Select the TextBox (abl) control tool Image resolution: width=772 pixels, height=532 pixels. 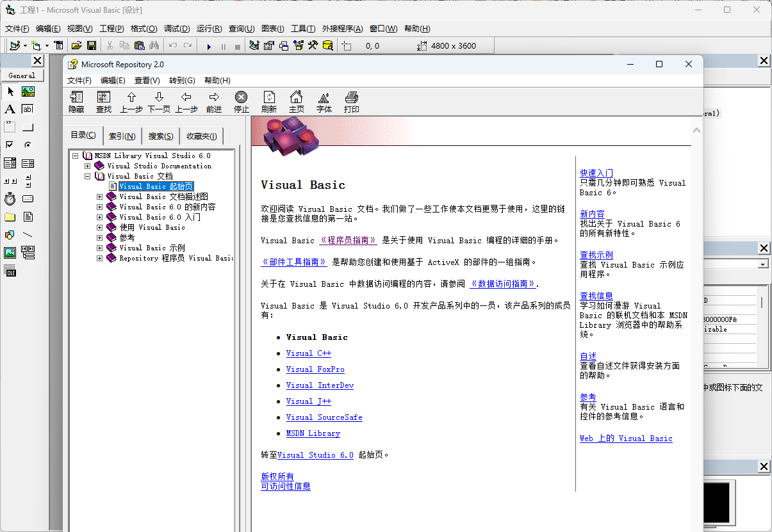28,109
